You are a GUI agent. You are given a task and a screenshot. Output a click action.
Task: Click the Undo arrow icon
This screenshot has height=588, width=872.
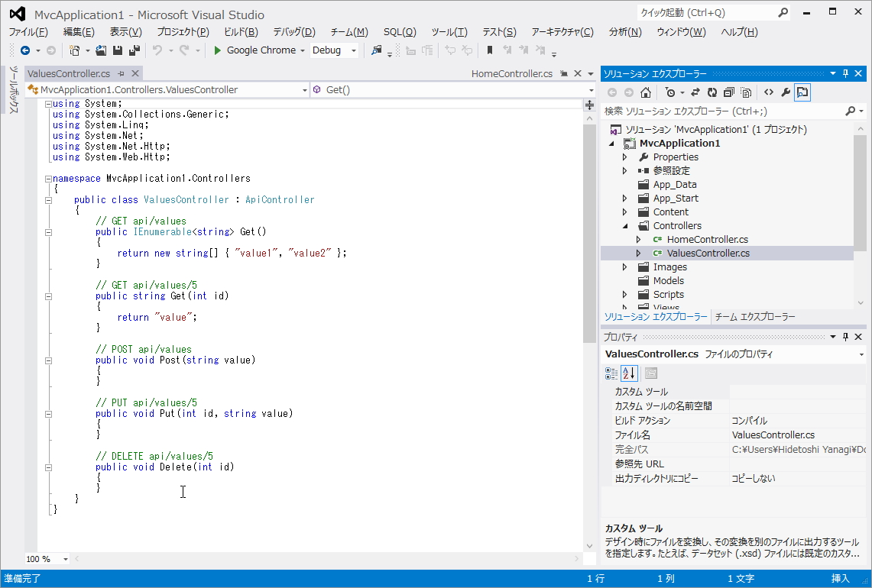(x=157, y=50)
